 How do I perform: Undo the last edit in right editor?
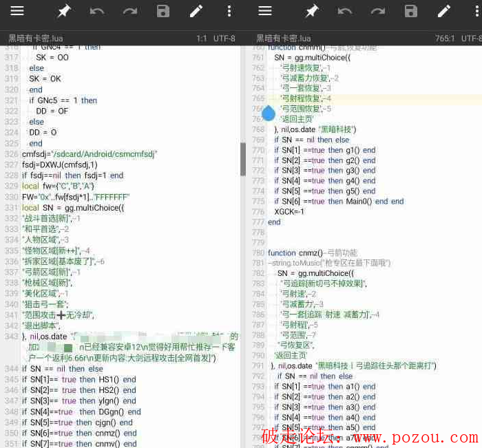point(344,12)
